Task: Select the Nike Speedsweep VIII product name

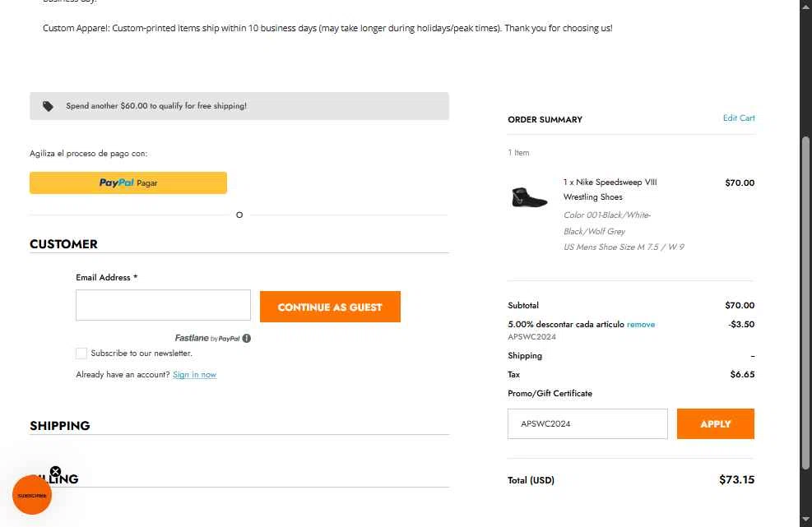Action: 610,189
